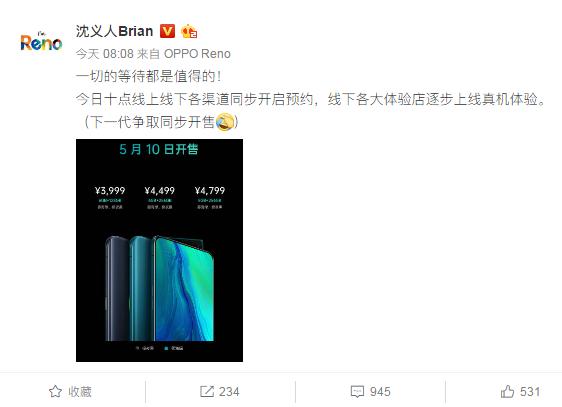Click the thumbs-up like icon
The image size is (562, 407).
508,392
